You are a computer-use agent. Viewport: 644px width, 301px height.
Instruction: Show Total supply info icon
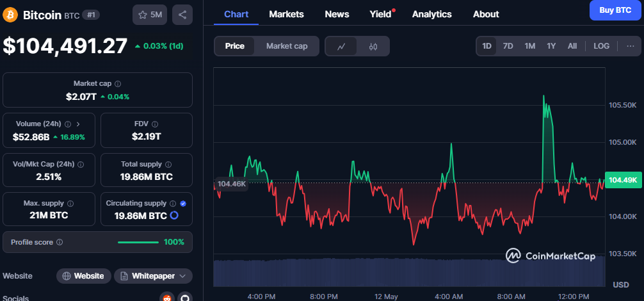coord(168,164)
